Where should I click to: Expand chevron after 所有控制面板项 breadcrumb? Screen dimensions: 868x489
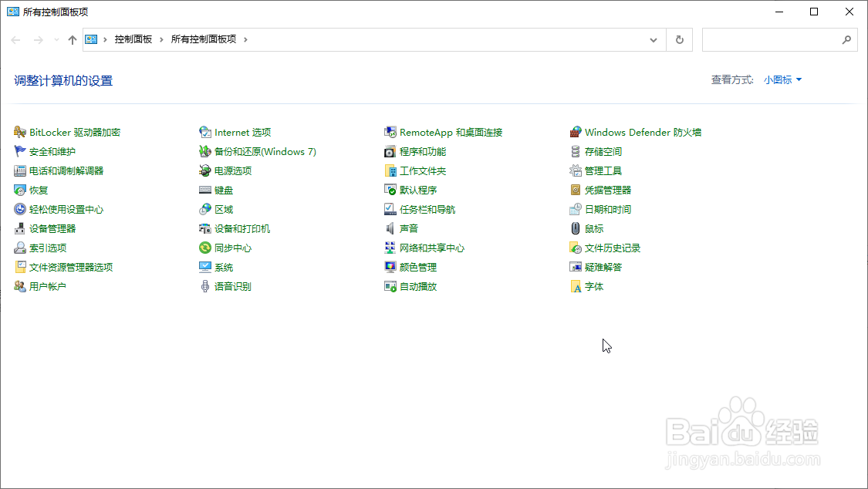click(x=245, y=39)
